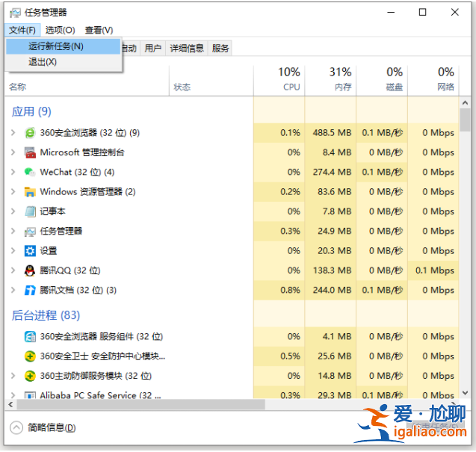Sort by the CPU column header

(279, 81)
